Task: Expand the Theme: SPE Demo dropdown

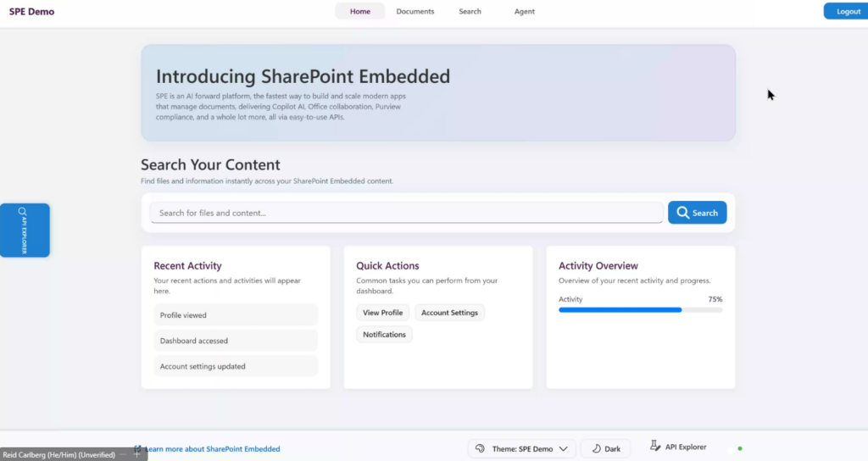Action: tap(521, 449)
